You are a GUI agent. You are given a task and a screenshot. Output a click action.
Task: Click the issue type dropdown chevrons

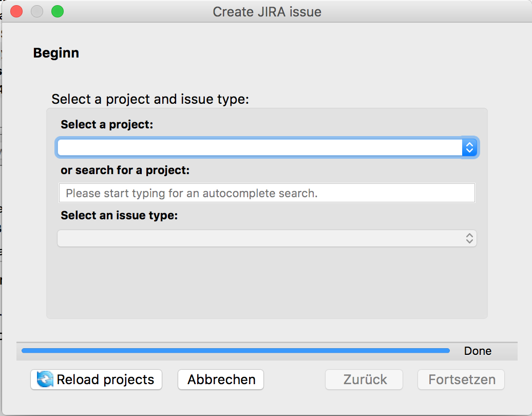tap(469, 238)
